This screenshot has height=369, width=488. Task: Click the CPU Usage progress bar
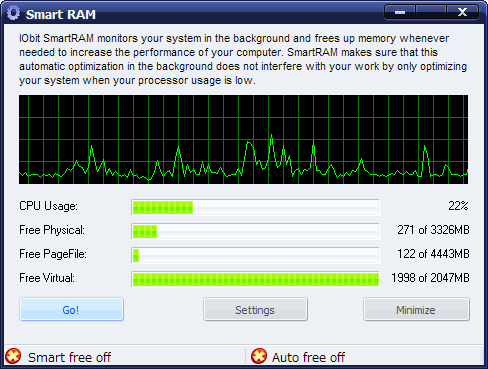(255, 207)
